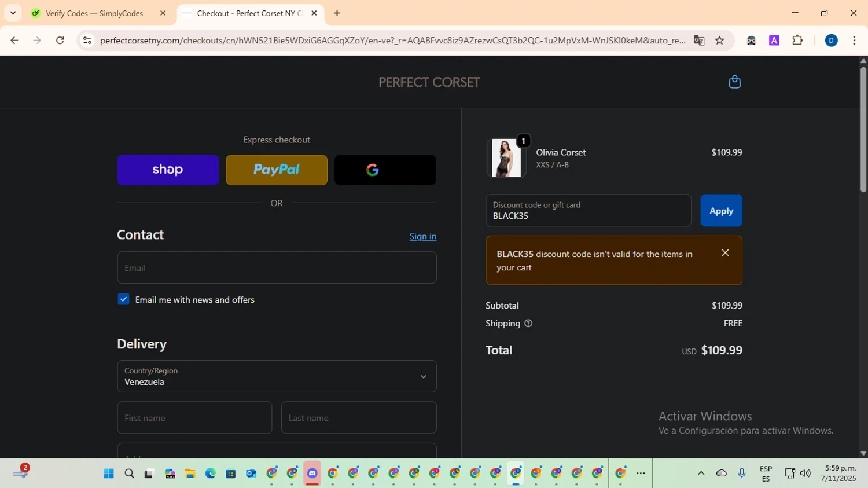Dismiss the BLACK35 invalid code message

[x=725, y=253]
